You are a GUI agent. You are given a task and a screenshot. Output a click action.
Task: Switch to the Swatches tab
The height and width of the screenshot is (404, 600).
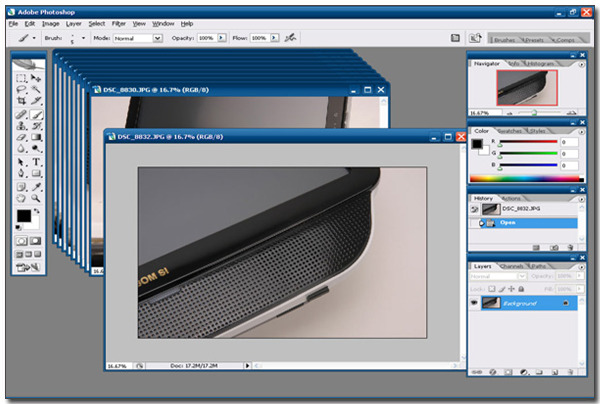(x=510, y=130)
